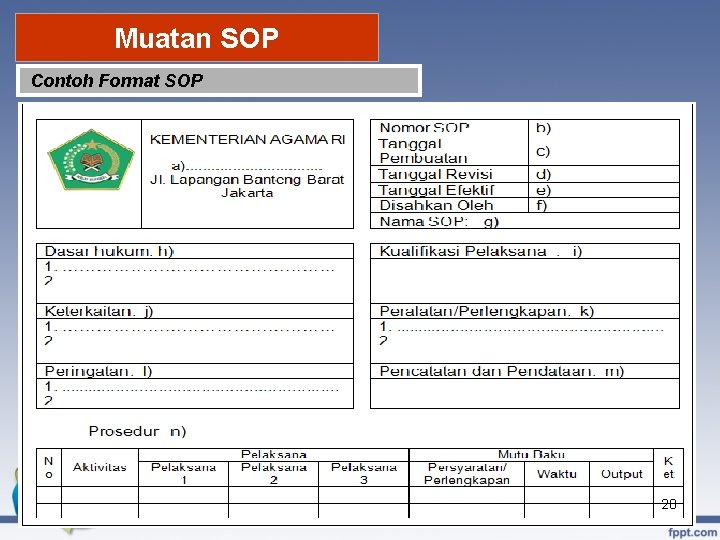Click the Peralatan/Perlengkapan k) header

525,311
